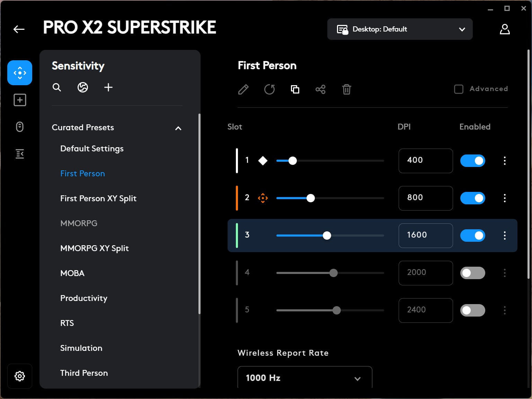Viewport: 532px width, 399px height.
Task: Disable the slot 1 DPI toggle
Action: click(473, 161)
